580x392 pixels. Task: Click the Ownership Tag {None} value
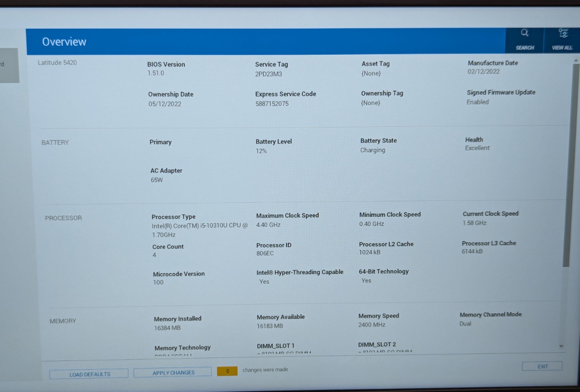click(370, 103)
